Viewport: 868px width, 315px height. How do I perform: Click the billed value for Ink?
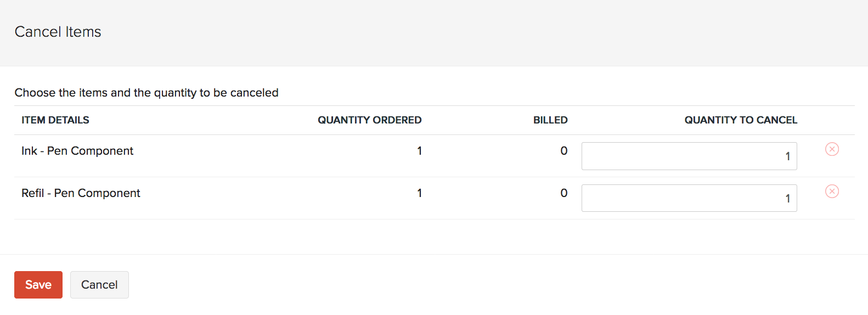(563, 151)
